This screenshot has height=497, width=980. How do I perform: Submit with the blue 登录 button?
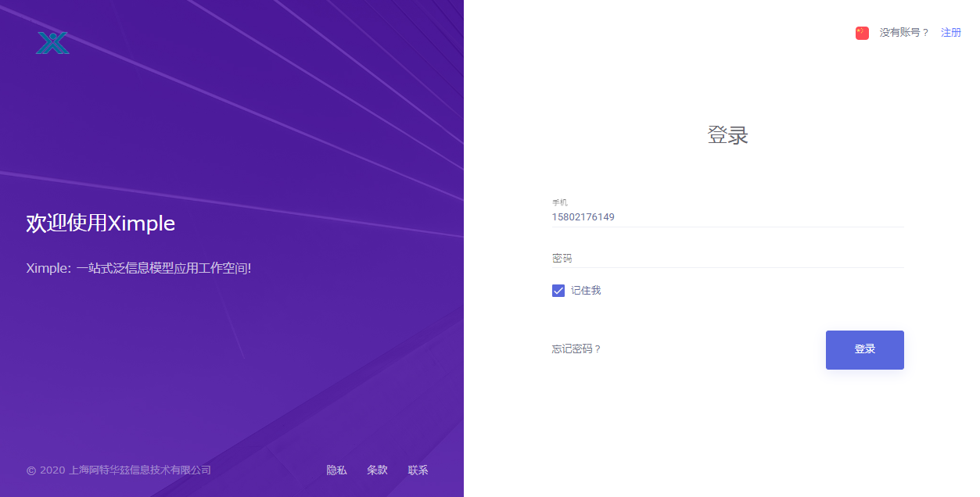click(x=864, y=349)
